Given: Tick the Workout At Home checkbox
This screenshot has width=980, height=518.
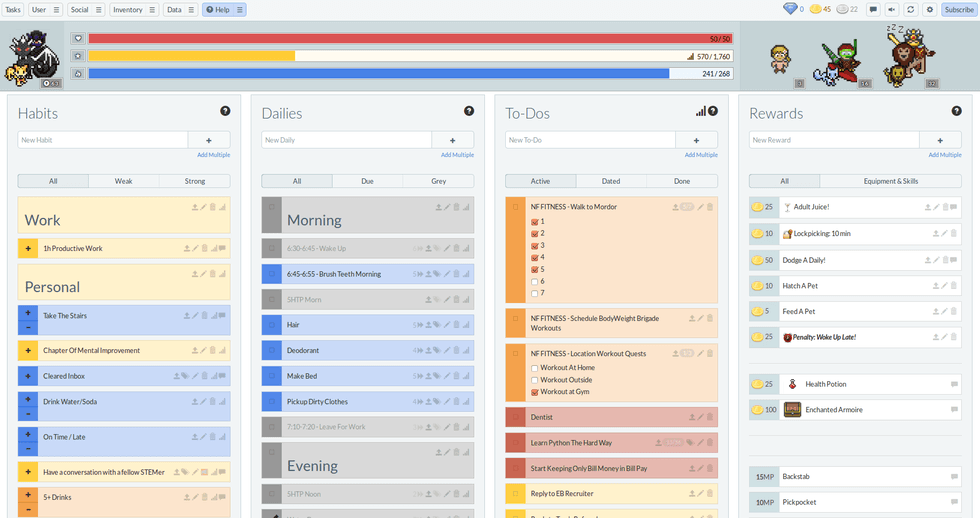Looking at the screenshot, I should click(535, 368).
